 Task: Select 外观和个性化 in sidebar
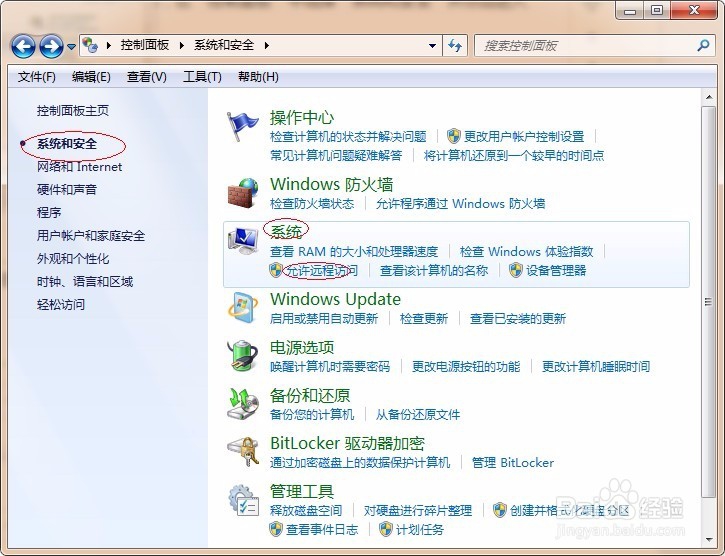click(73, 259)
